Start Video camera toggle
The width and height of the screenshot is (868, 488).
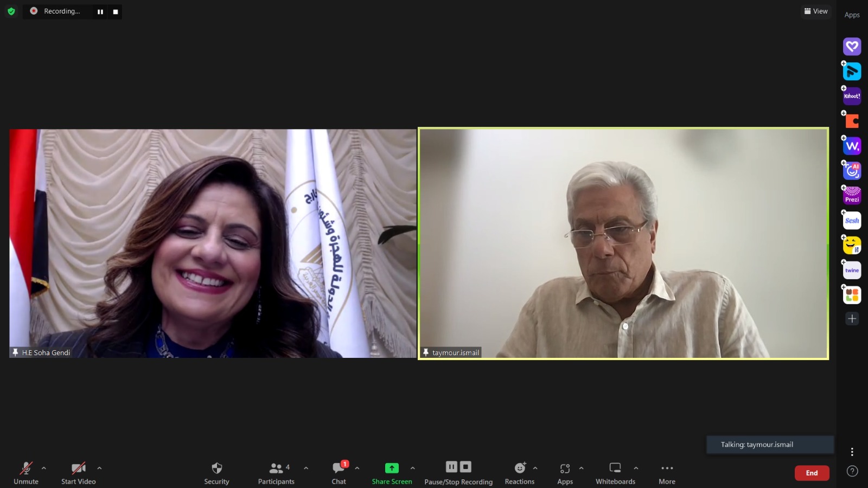pyautogui.click(x=79, y=473)
